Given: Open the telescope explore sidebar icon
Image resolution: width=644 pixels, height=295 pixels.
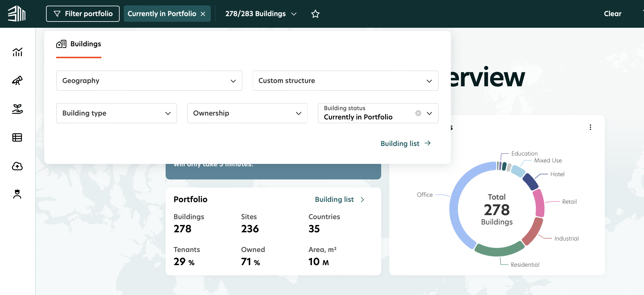Looking at the screenshot, I should (x=17, y=80).
